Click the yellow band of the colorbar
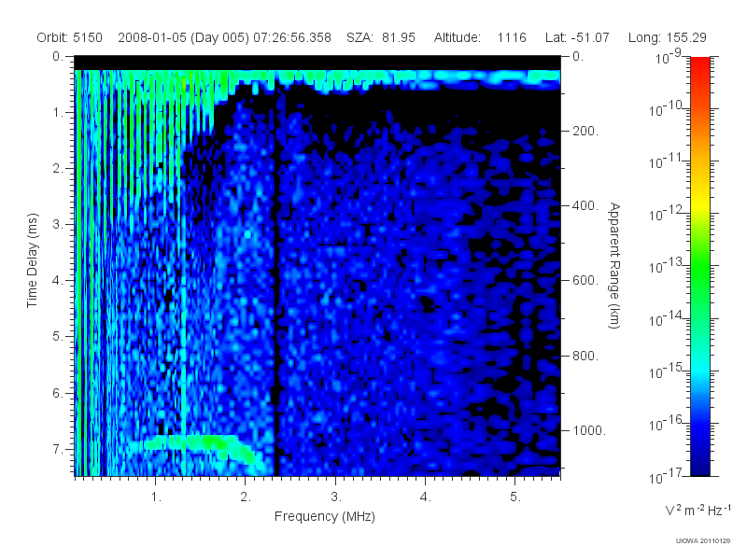This screenshot has width=747, height=560. click(700, 203)
